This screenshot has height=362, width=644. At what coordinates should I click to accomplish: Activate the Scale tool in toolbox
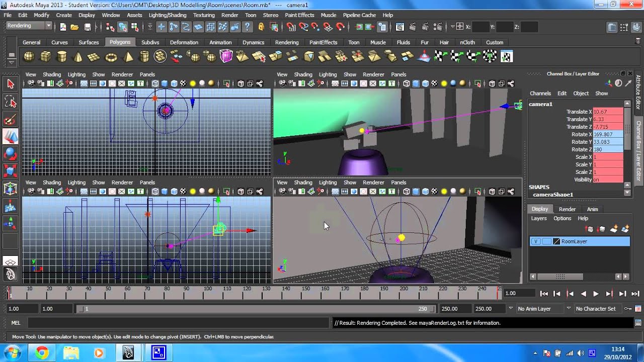(11, 171)
